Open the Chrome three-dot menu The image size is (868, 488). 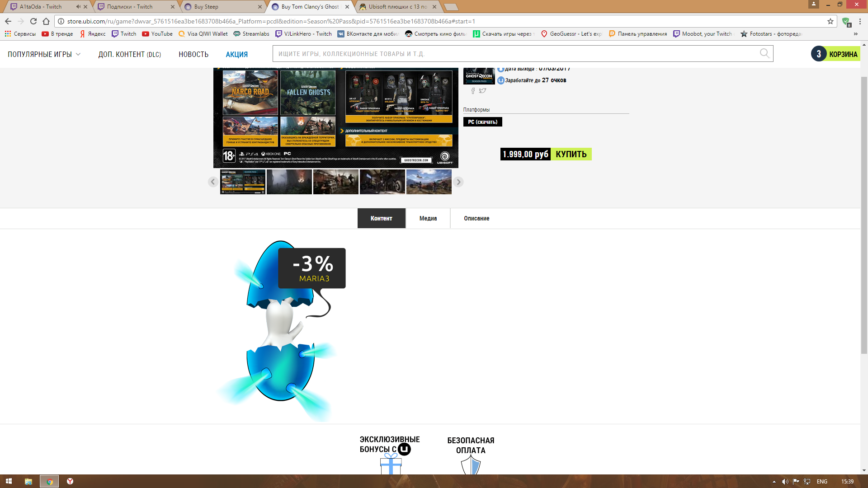click(860, 21)
